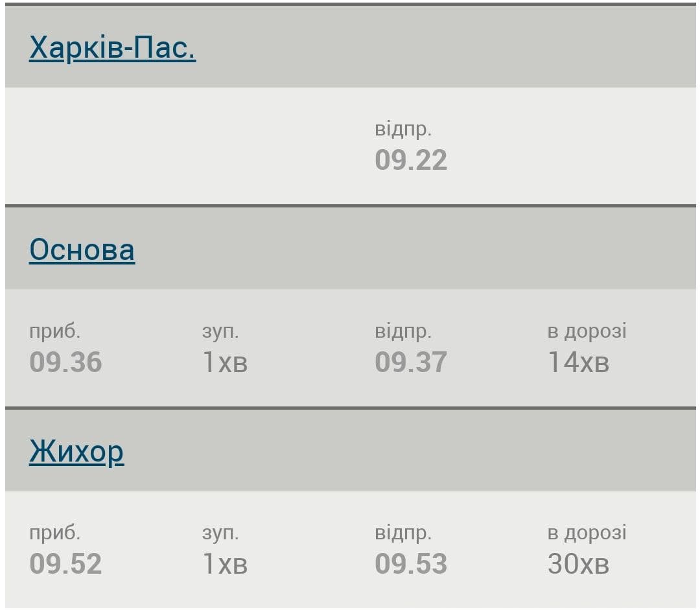
Task: Click the приб. label under Жихор
Action: point(54,534)
